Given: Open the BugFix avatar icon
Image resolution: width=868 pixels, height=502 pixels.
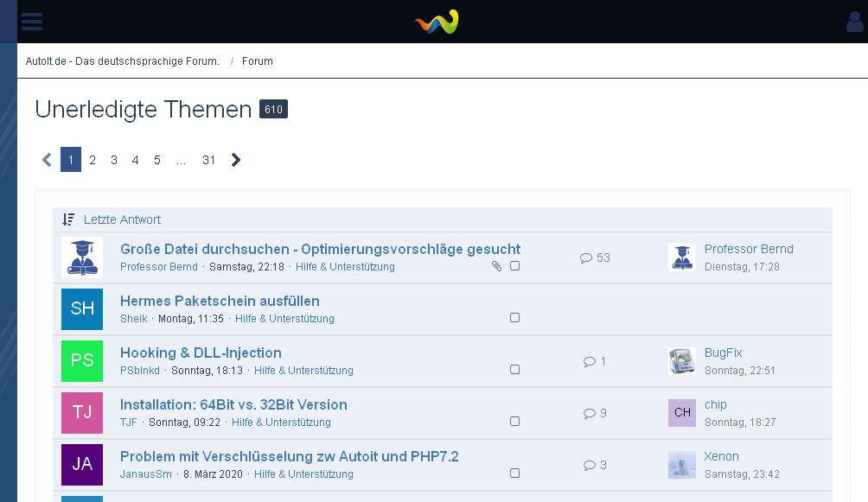Looking at the screenshot, I should tap(682, 361).
